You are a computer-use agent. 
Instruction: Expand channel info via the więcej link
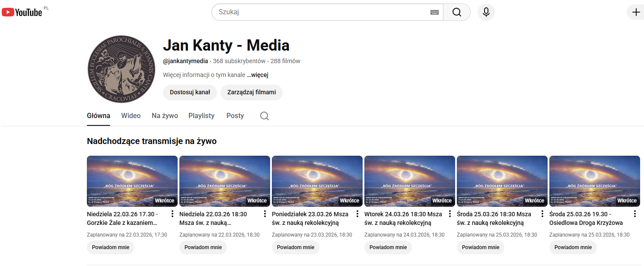258,74
